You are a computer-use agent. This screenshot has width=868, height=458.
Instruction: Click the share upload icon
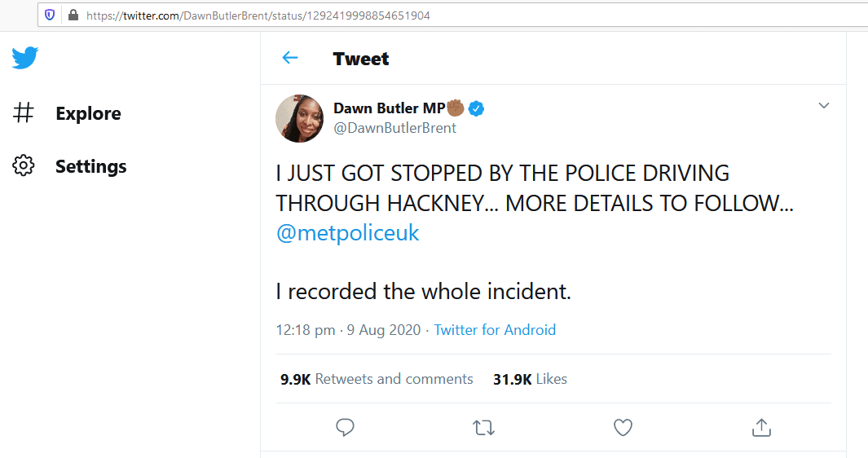click(761, 426)
